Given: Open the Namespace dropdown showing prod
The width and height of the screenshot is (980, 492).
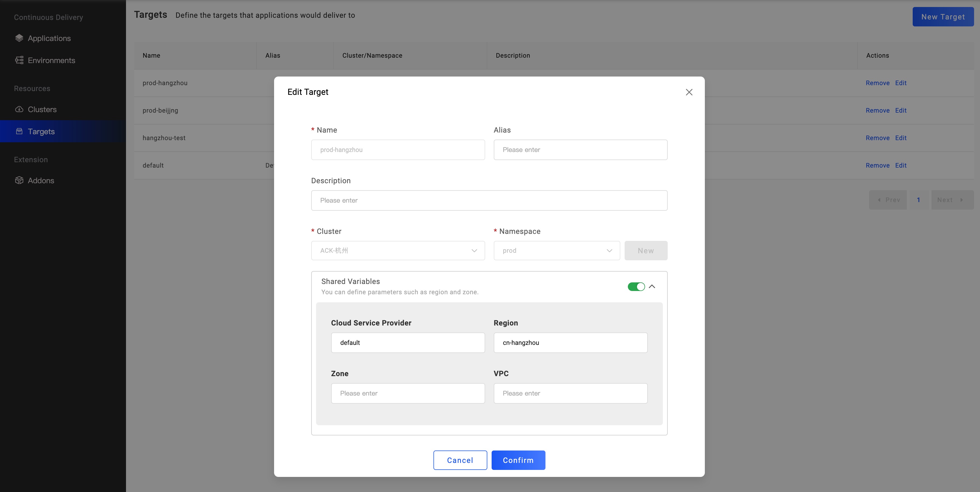Looking at the screenshot, I should click(x=556, y=251).
